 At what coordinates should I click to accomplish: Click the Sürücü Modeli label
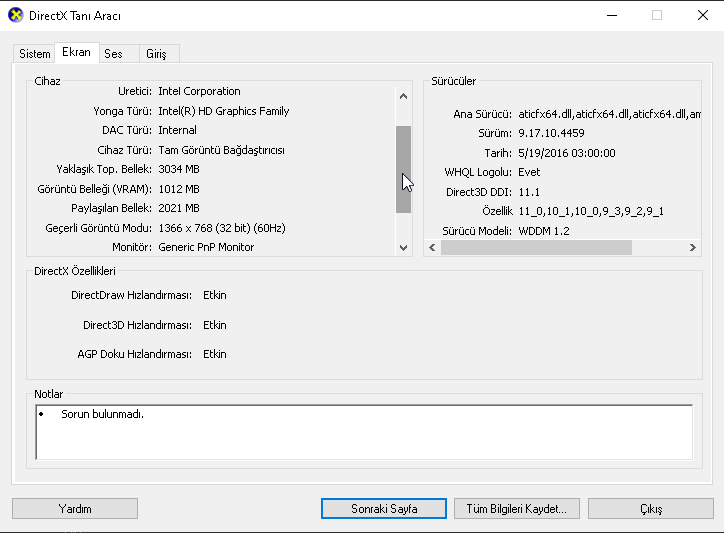click(x=477, y=231)
